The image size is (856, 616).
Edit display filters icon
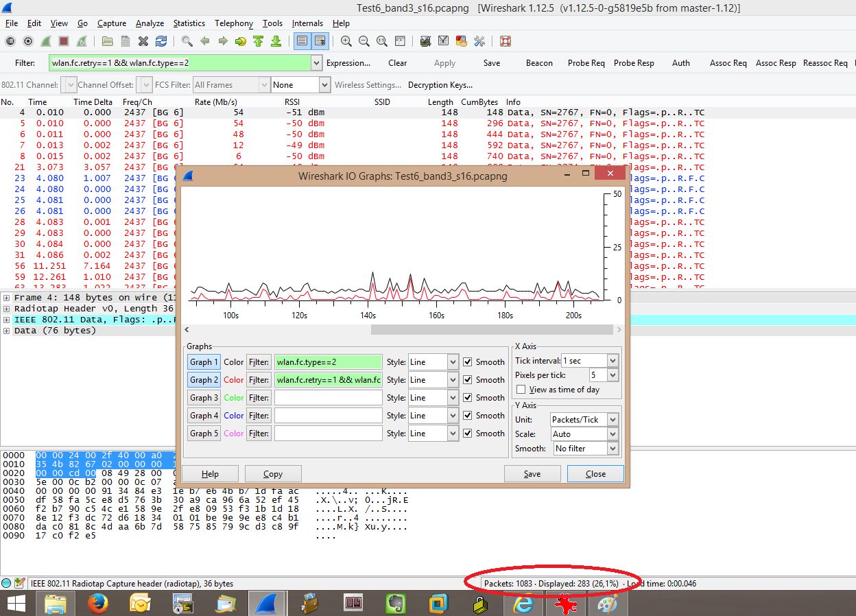coord(444,41)
